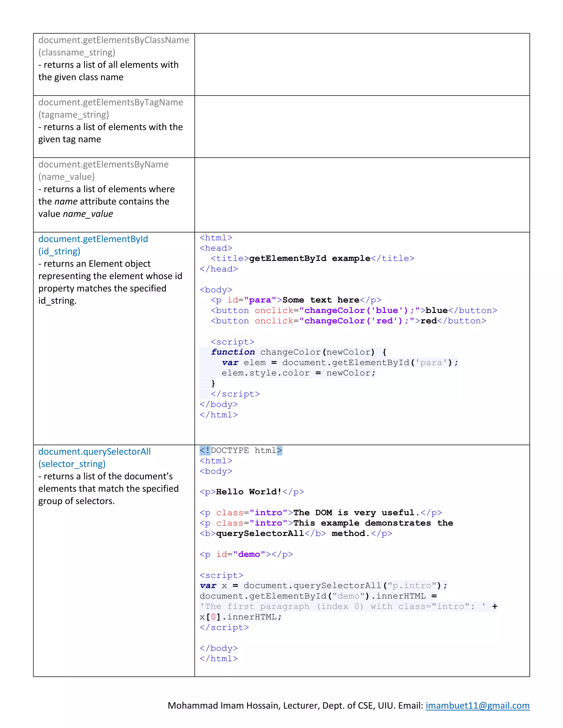Click the document.getElementsByName heading

103,164
